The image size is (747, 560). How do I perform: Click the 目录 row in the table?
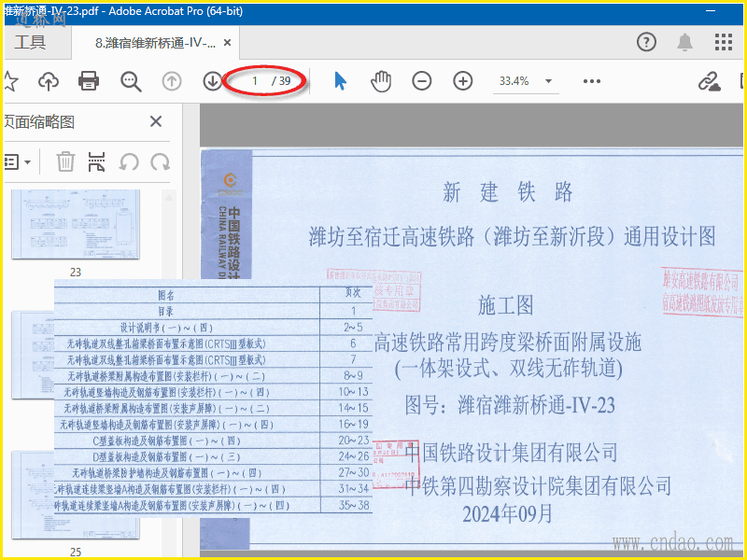(213, 311)
